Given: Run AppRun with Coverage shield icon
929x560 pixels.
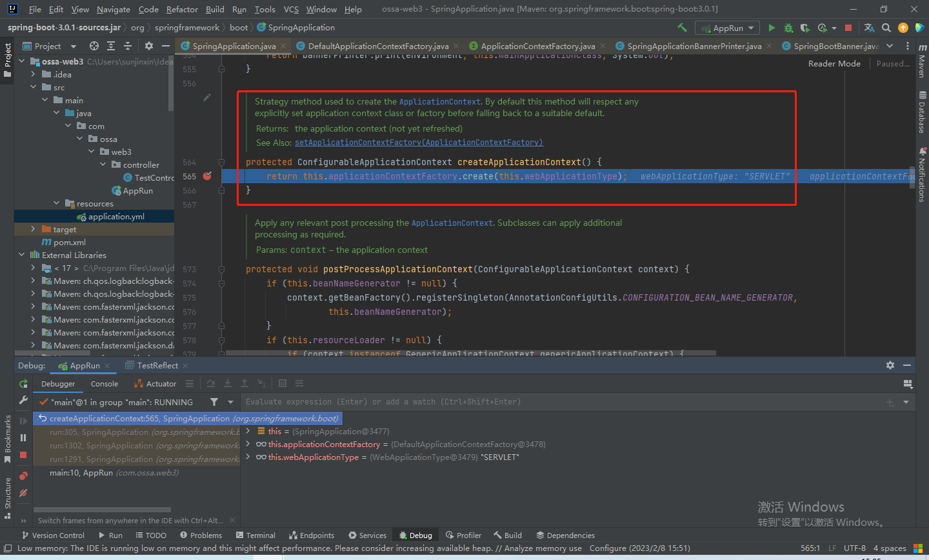Looking at the screenshot, I should point(804,28).
